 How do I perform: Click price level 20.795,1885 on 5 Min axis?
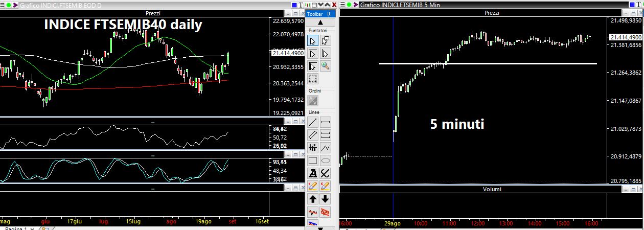tap(626, 180)
